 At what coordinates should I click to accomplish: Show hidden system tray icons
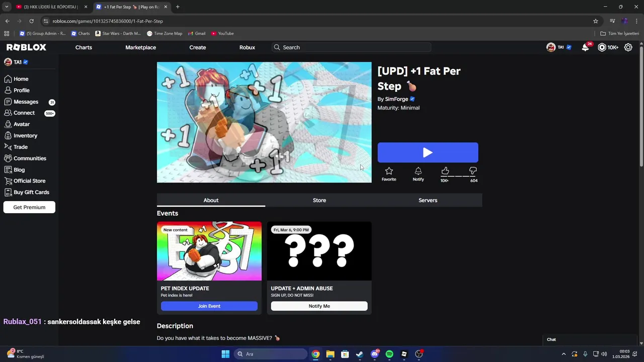[563, 354]
